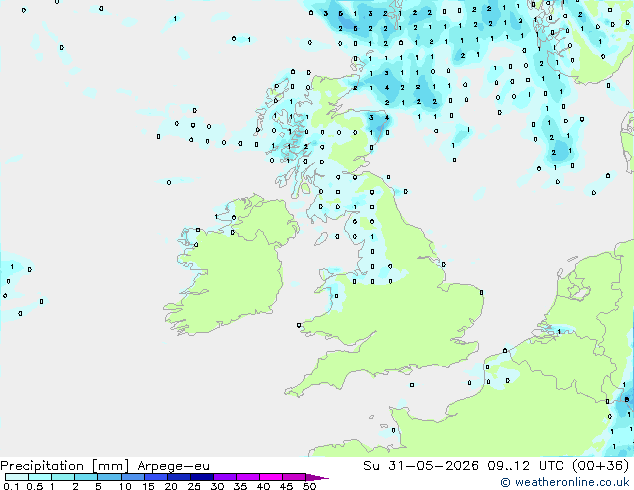Pick the 30–35 mm legend swatch
This screenshot has width=634, height=490.
pos(224,477)
